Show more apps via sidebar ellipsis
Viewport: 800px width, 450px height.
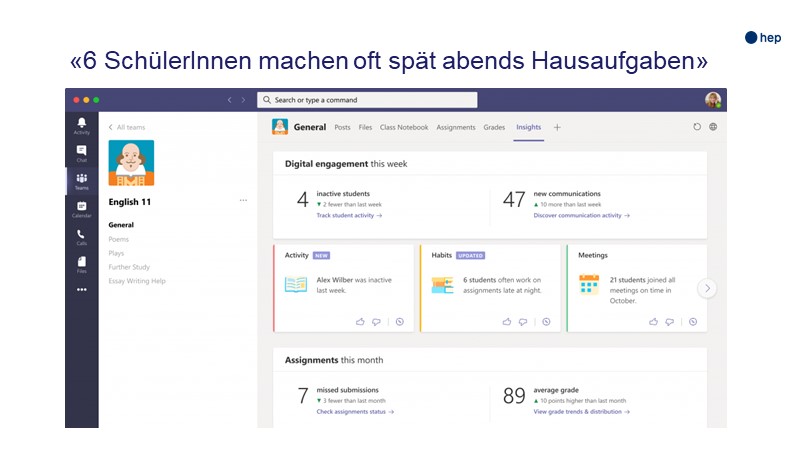(x=82, y=289)
